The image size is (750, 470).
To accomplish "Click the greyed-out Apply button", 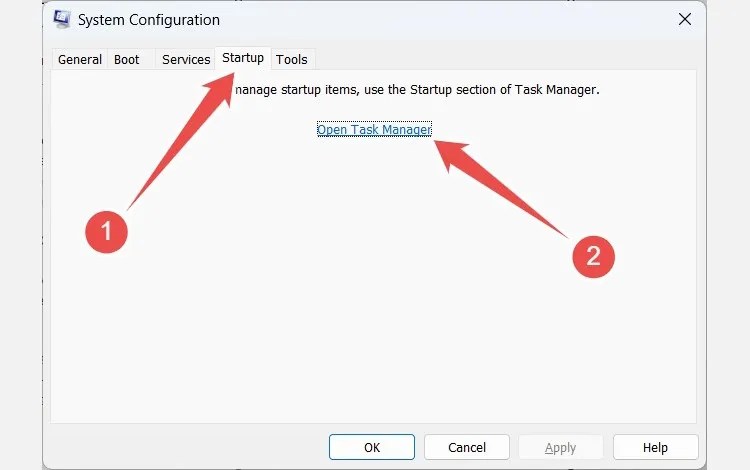I will tap(560, 447).
